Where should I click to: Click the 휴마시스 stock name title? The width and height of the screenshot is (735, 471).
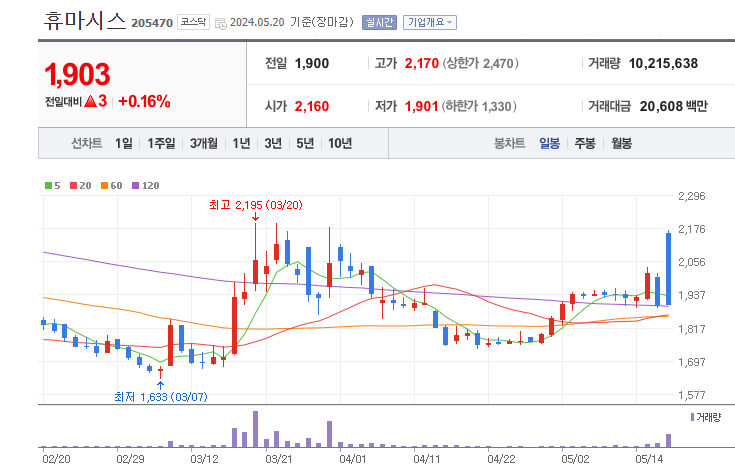pos(85,21)
